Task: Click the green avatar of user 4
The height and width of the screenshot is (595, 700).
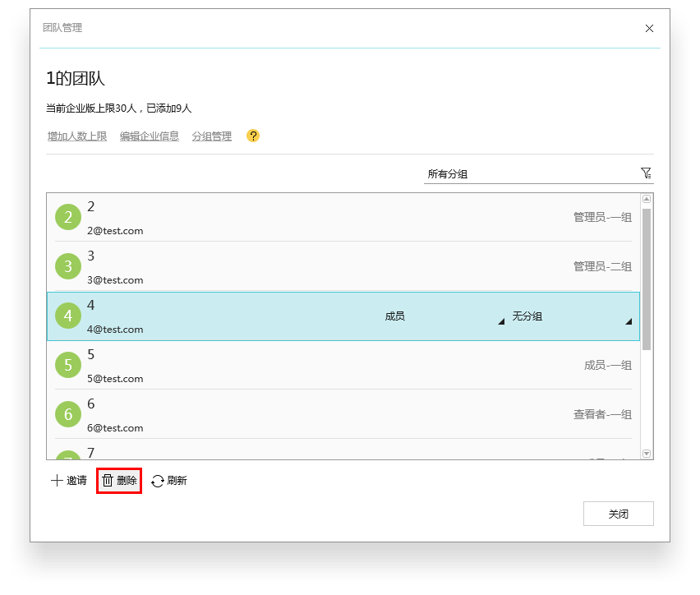Action: click(68, 316)
